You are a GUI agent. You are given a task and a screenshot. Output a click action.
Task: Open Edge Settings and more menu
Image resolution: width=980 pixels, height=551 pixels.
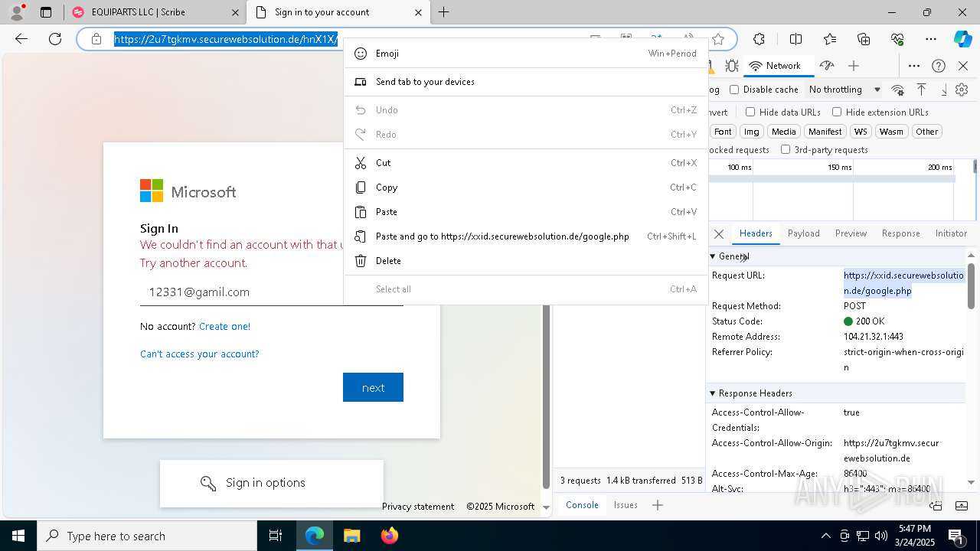point(931,39)
